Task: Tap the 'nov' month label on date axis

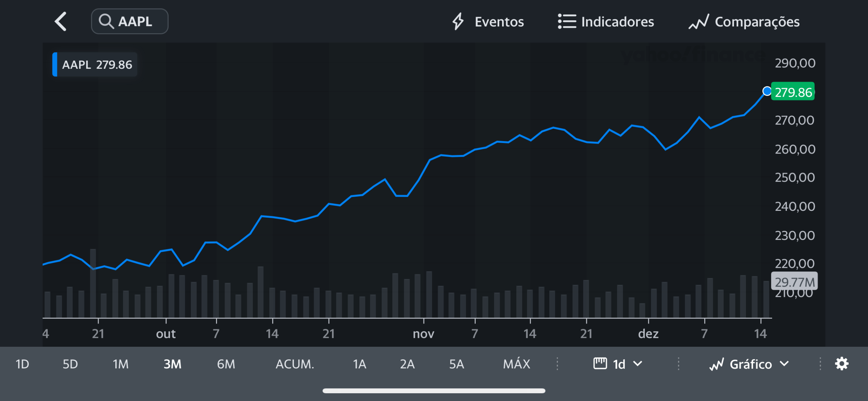Action: tap(423, 334)
